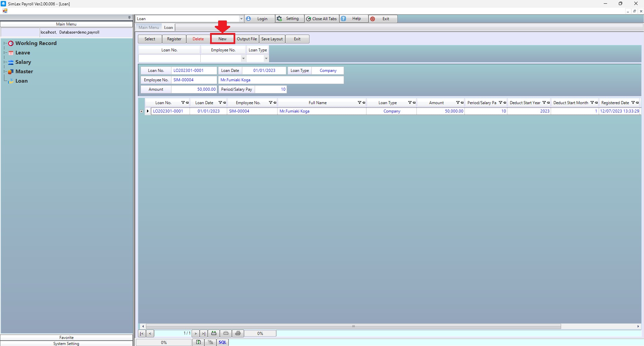This screenshot has height=346, width=644.
Task: Expand the Working Record tree node
Action: 5,43
